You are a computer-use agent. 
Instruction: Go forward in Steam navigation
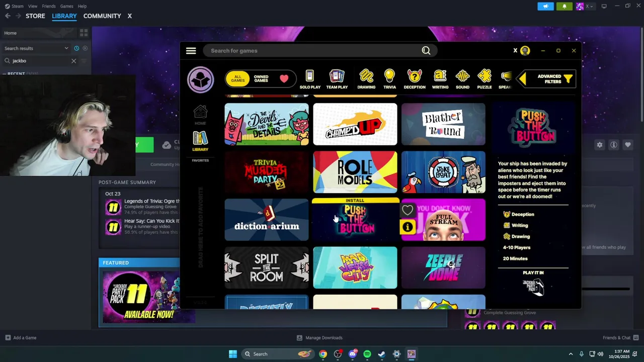click(x=18, y=16)
